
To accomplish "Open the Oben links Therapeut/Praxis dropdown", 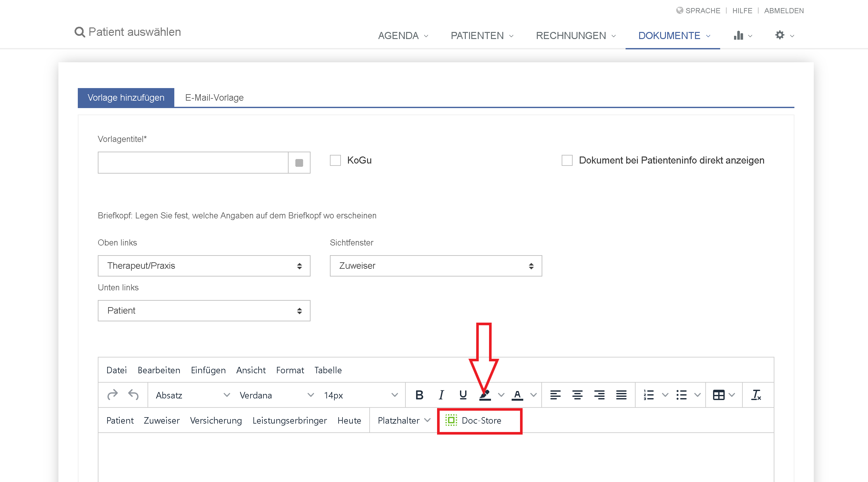I will click(204, 266).
